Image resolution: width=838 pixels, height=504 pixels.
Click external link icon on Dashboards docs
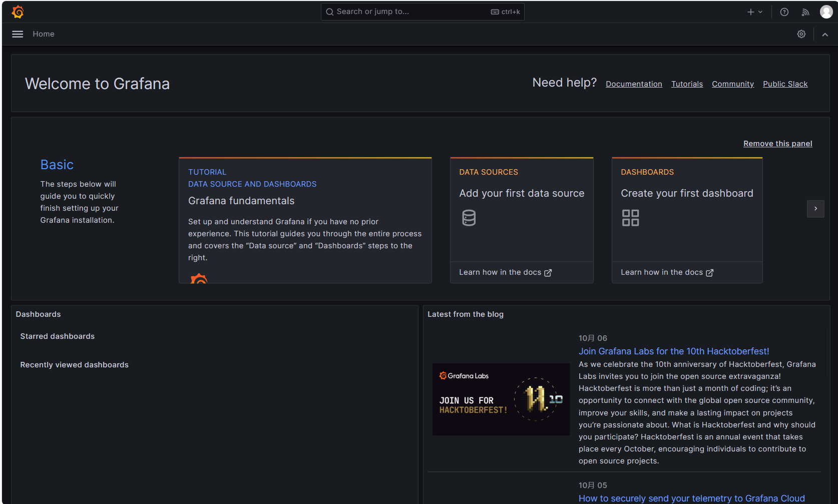710,273
